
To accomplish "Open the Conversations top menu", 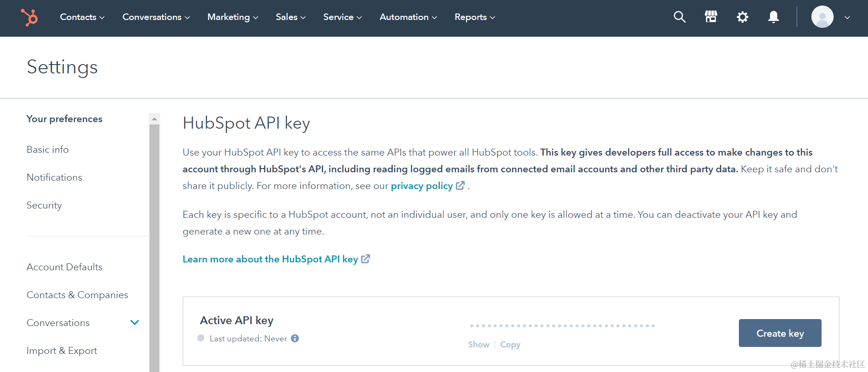I will pyautogui.click(x=156, y=17).
